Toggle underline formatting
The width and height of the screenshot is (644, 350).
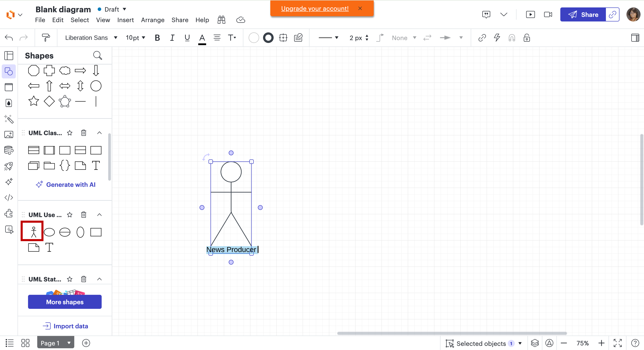click(187, 38)
